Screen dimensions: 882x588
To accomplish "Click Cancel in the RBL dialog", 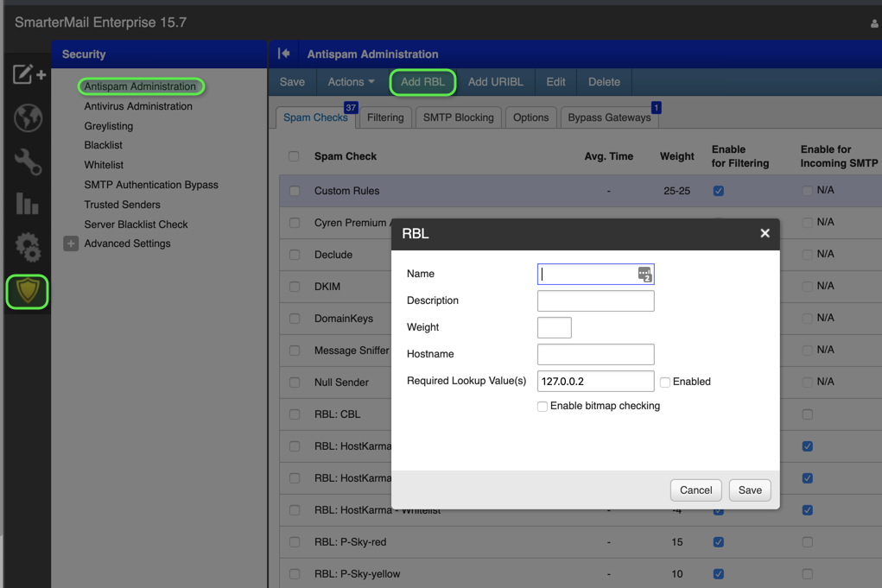I will 695,490.
